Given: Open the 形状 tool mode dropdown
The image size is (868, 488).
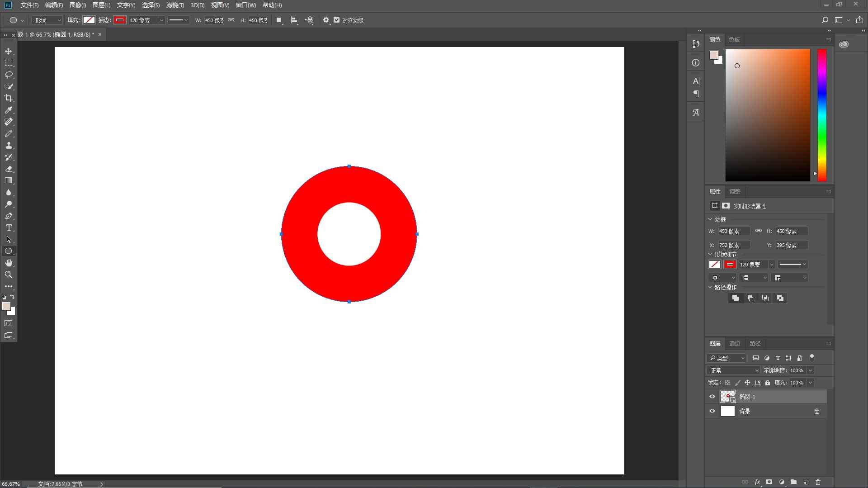Looking at the screenshot, I should (47, 20).
